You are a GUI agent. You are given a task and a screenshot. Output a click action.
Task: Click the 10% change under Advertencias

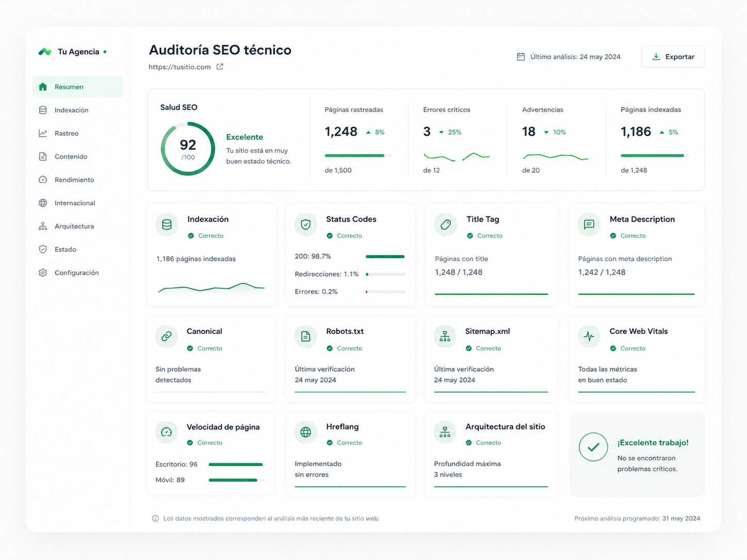coord(555,133)
